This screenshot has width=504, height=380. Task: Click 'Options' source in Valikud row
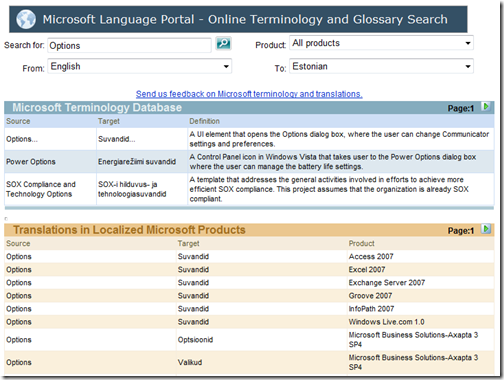[19, 362]
